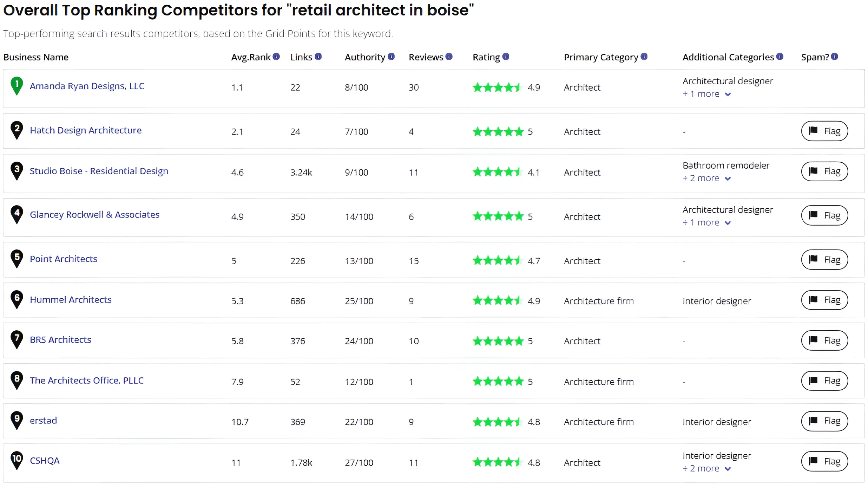The width and height of the screenshot is (868, 487).
Task: Click the rank 2 map pin
Action: [17, 130]
